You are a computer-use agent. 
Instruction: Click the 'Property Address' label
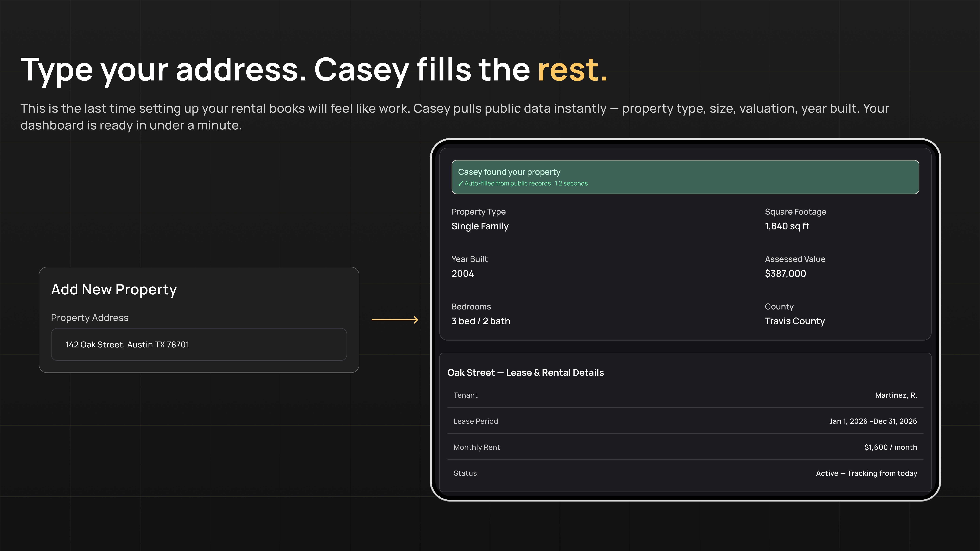tap(90, 318)
